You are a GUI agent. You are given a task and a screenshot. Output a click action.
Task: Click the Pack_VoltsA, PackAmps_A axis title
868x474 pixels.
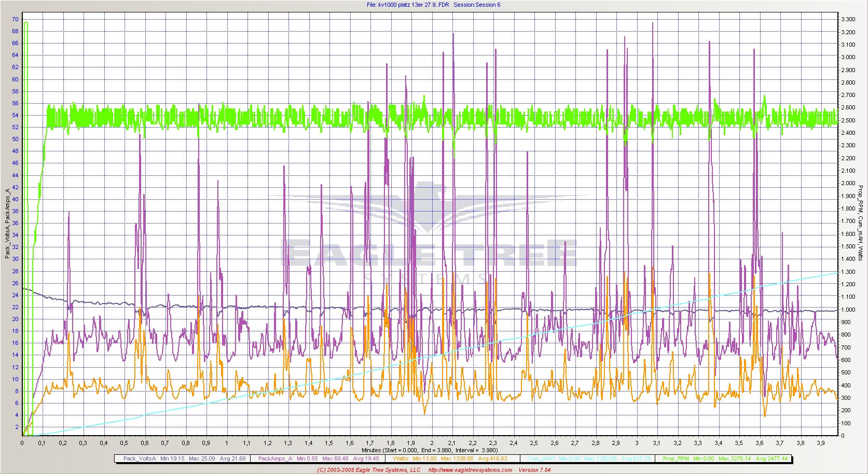click(7, 224)
